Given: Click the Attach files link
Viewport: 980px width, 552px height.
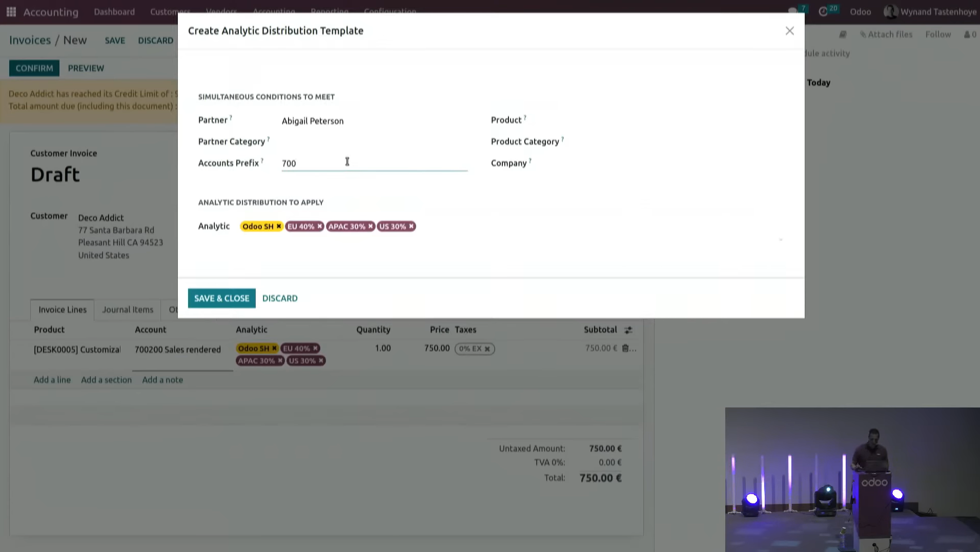Looking at the screenshot, I should click(886, 34).
